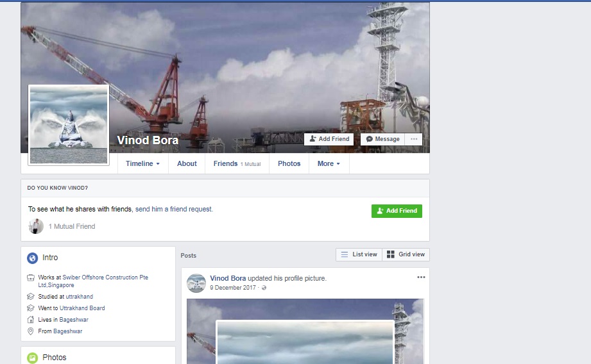Image resolution: width=591 pixels, height=364 pixels.
Task: Switch posts to List view
Action: click(x=359, y=254)
